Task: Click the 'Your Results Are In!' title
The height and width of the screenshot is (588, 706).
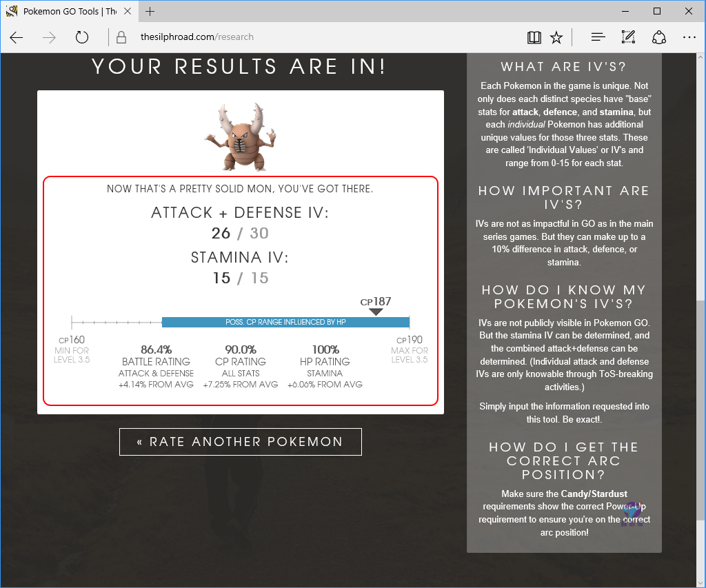Action: (239, 67)
